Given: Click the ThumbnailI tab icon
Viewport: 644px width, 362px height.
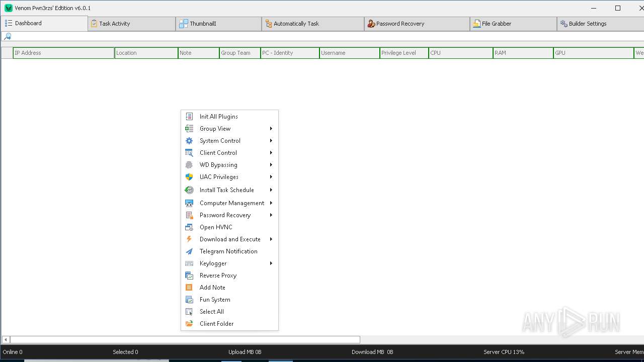Looking at the screenshot, I should pos(184,24).
